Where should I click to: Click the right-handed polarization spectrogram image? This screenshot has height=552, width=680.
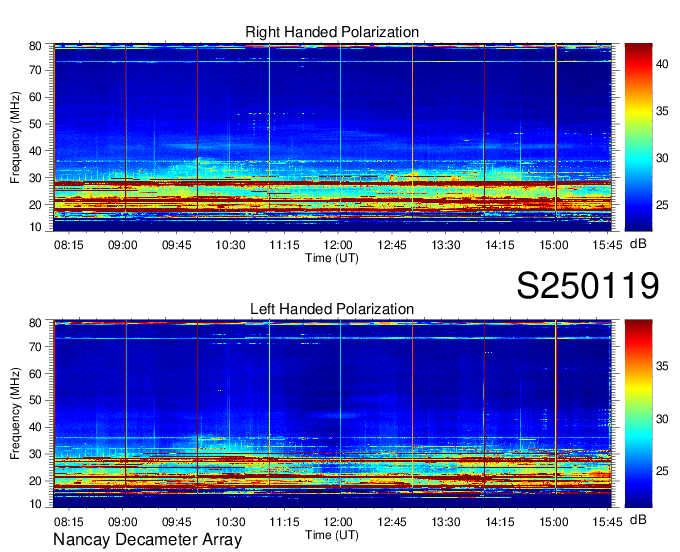pos(332,137)
